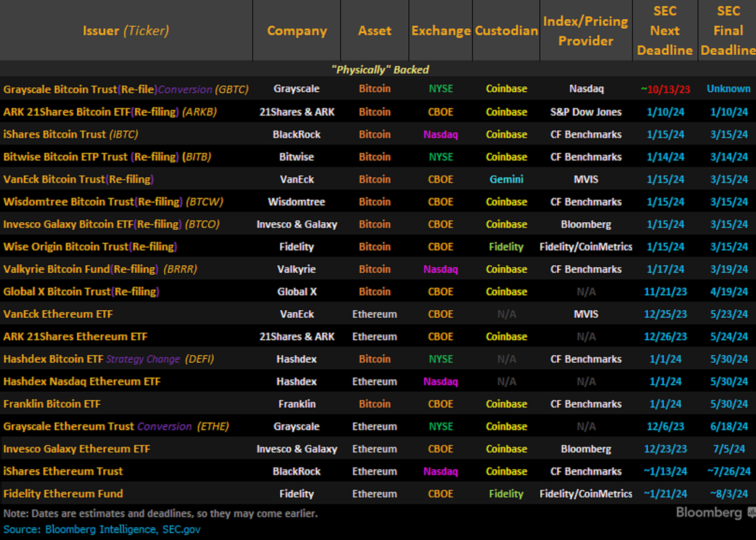756x540 pixels.
Task: Click the Company column header
Action: 297,31
